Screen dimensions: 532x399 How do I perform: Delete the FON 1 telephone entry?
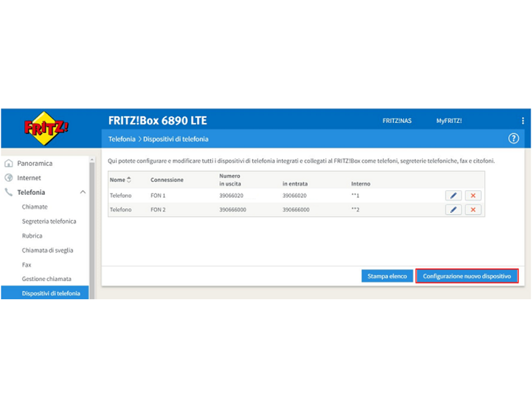(473, 196)
